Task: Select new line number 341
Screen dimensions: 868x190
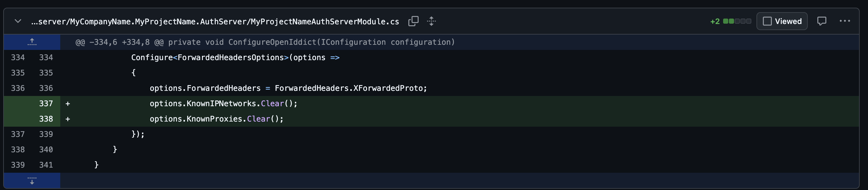Action: tap(46, 165)
